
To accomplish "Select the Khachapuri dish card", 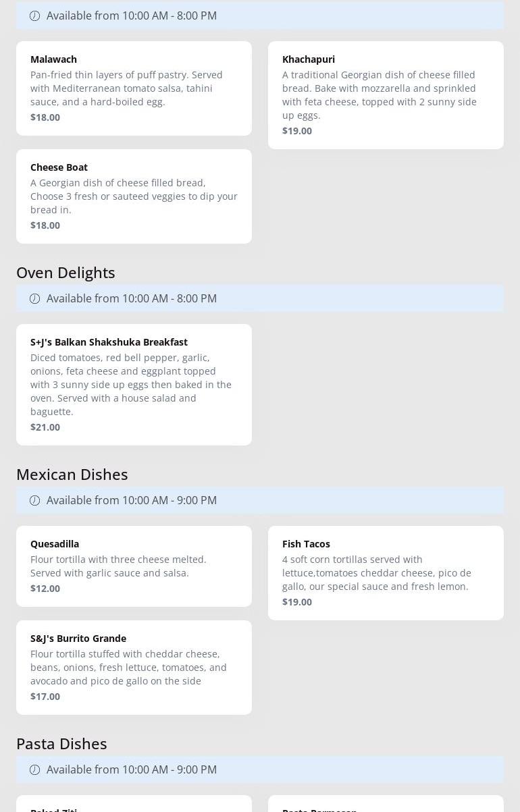I will pyautogui.click(x=386, y=95).
